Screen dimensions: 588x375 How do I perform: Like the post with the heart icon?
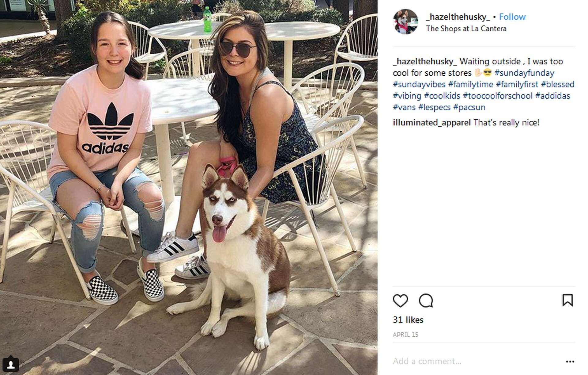coord(400,300)
